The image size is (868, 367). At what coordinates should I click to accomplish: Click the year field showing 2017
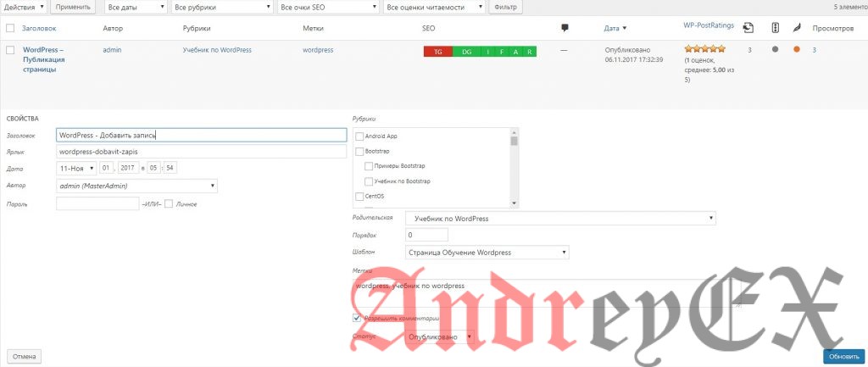(x=128, y=168)
